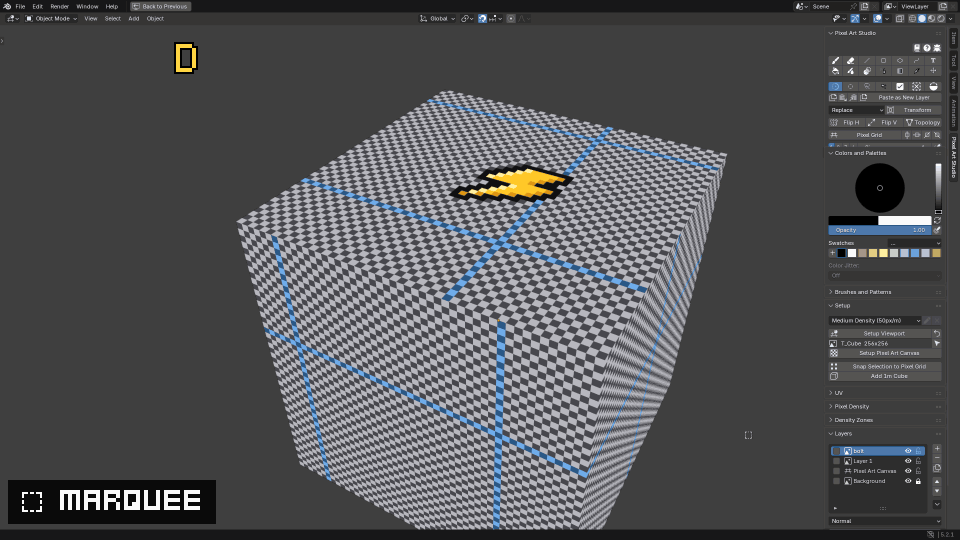960x540 pixels.
Task: Select the Eraser tool
Action: click(850, 61)
